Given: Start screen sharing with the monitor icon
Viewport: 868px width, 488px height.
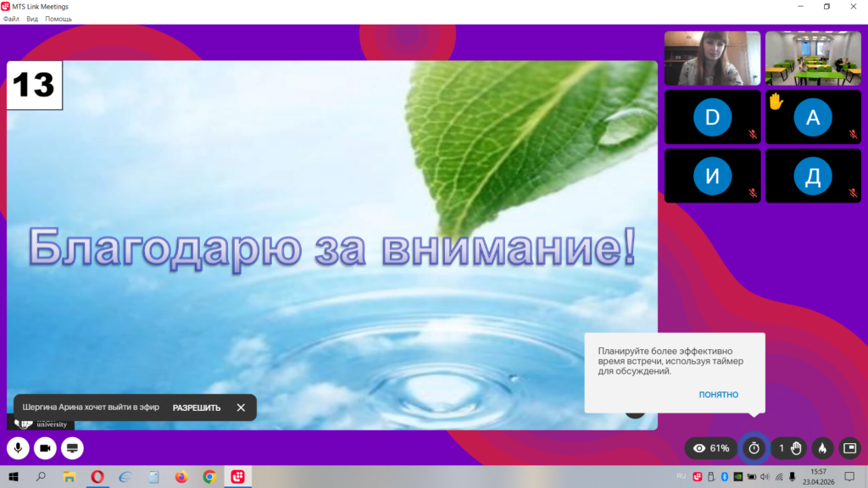Looking at the screenshot, I should [72, 448].
